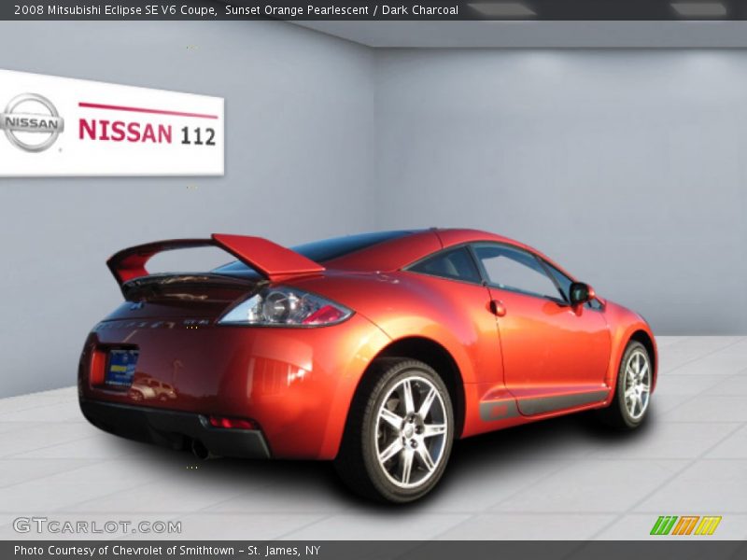747x560 pixels.
Task: Select the green stripe in the corner logo
Action: click(663, 525)
